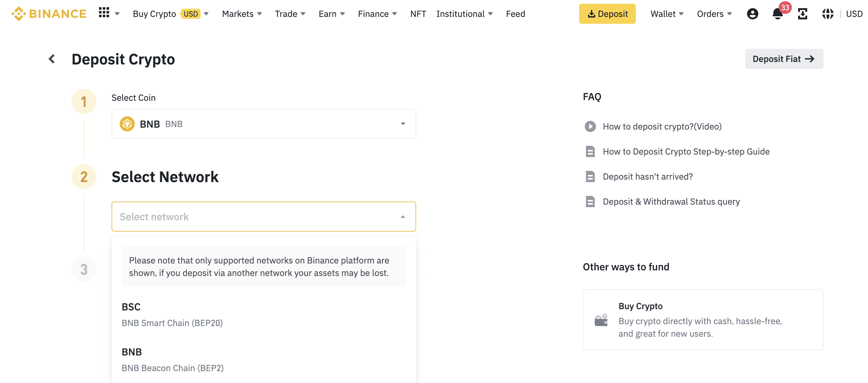Open the grid/apps menu icon

[x=104, y=13]
